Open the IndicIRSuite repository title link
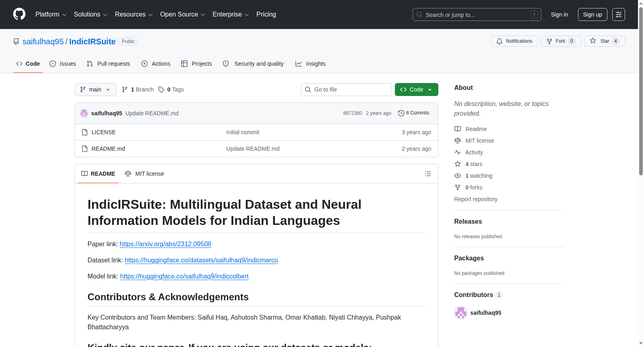The width and height of the screenshot is (644, 347). 92,42
